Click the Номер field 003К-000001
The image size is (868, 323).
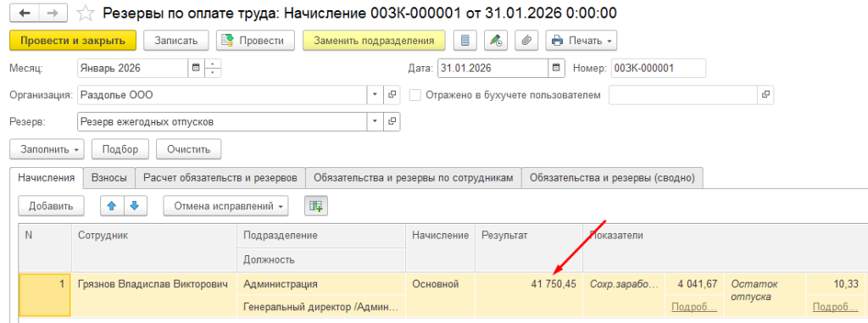(x=659, y=68)
